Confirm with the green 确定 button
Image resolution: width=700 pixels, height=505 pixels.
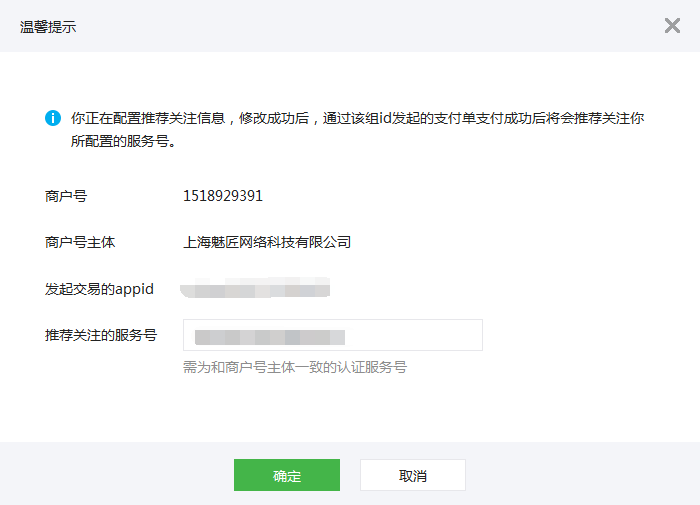287,476
